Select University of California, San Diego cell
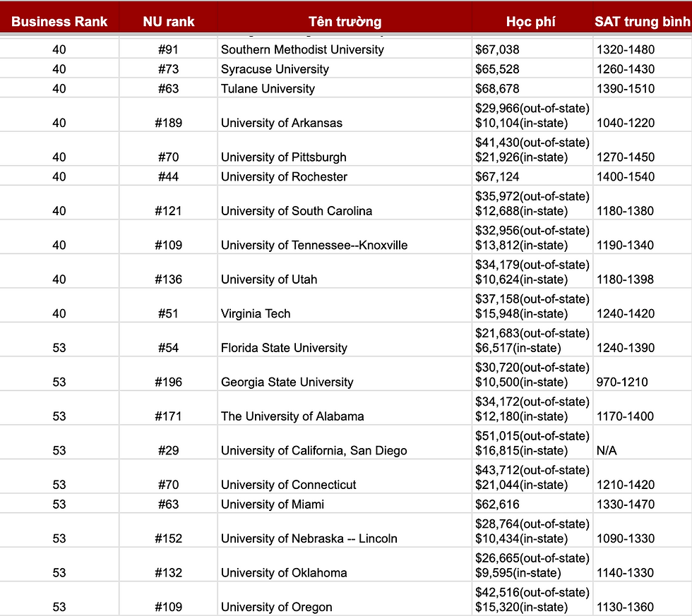The height and width of the screenshot is (616, 692). 345,442
